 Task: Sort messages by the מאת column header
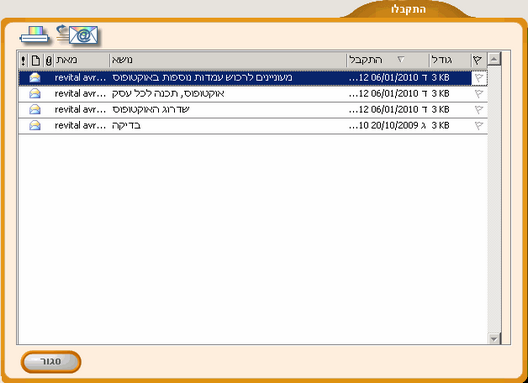point(81,60)
